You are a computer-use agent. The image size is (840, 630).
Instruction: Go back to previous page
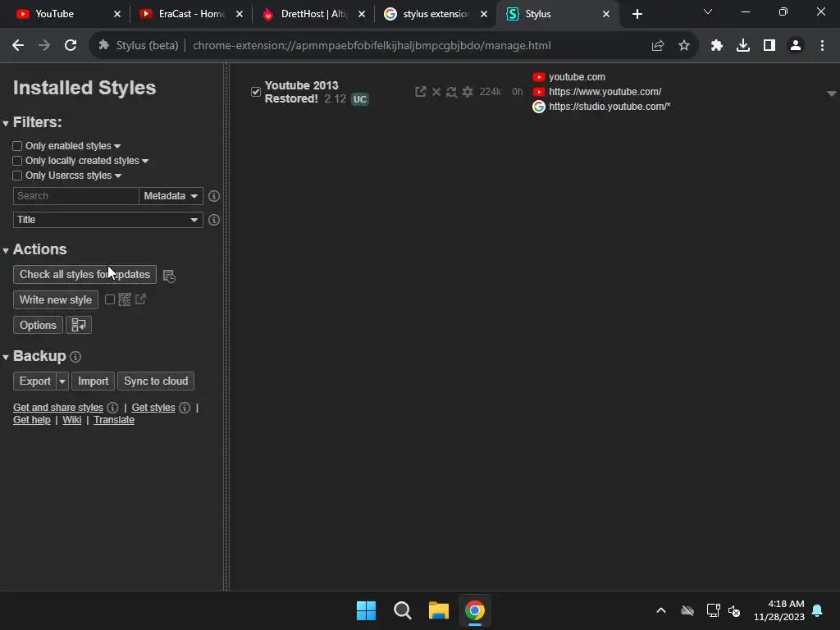18,46
